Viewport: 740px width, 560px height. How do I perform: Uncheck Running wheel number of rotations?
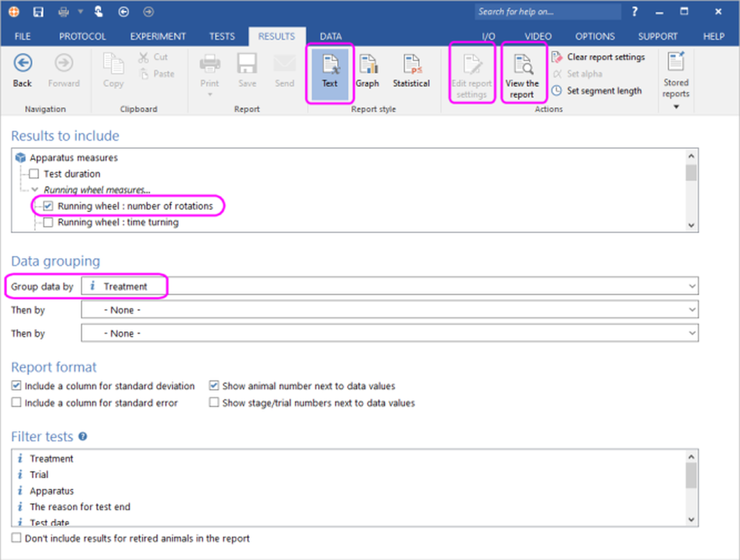(48, 206)
